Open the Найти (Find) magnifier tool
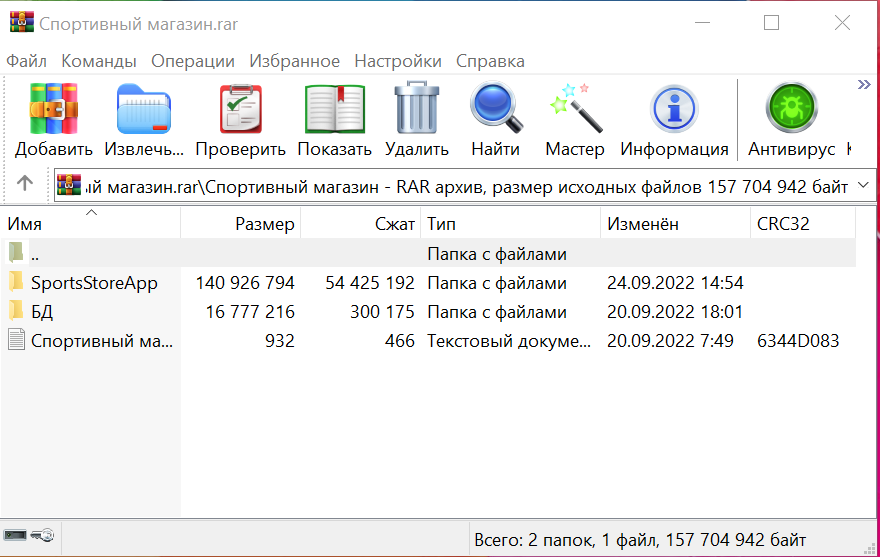Screen dimensions: 880x557 click(496, 108)
